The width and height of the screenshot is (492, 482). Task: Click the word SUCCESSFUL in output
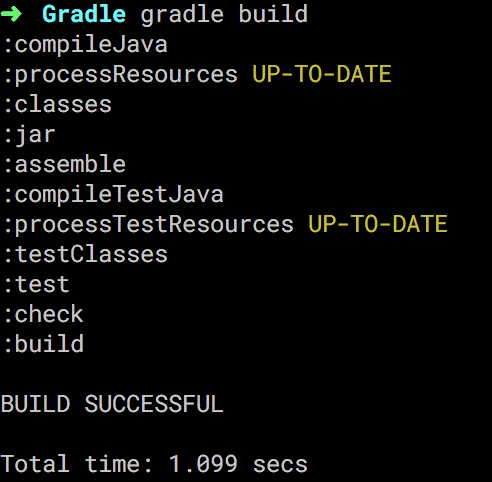pos(154,404)
